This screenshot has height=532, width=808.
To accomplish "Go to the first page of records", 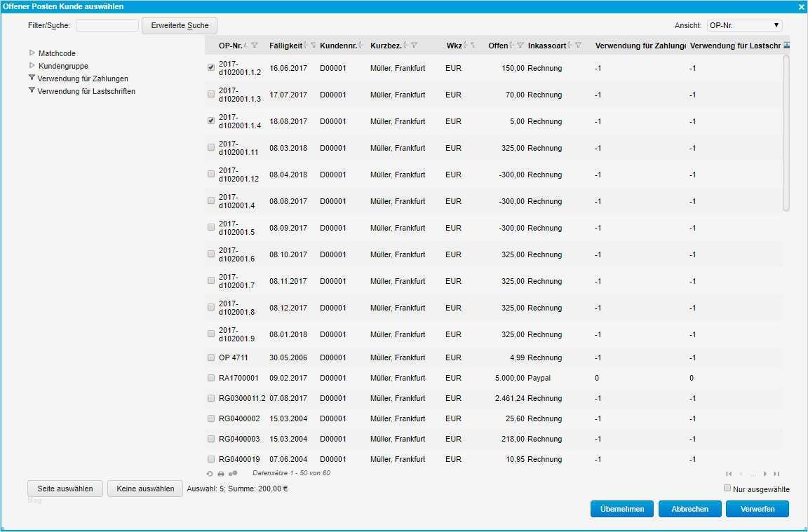I will coord(729,474).
